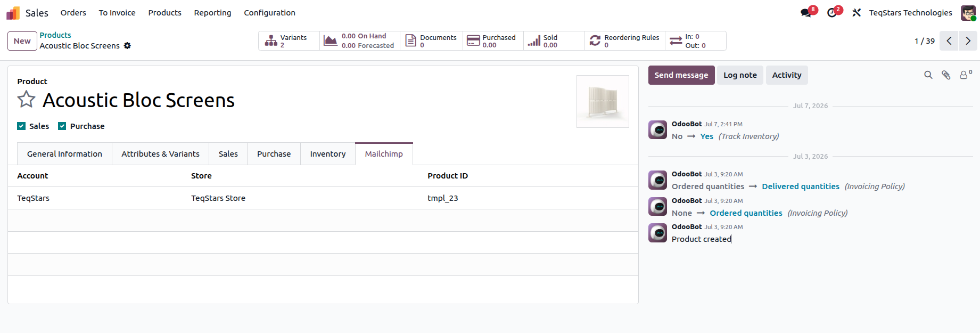Screen dimensions: 980x333
Task: Sort by Account column header
Action: pos(32,176)
